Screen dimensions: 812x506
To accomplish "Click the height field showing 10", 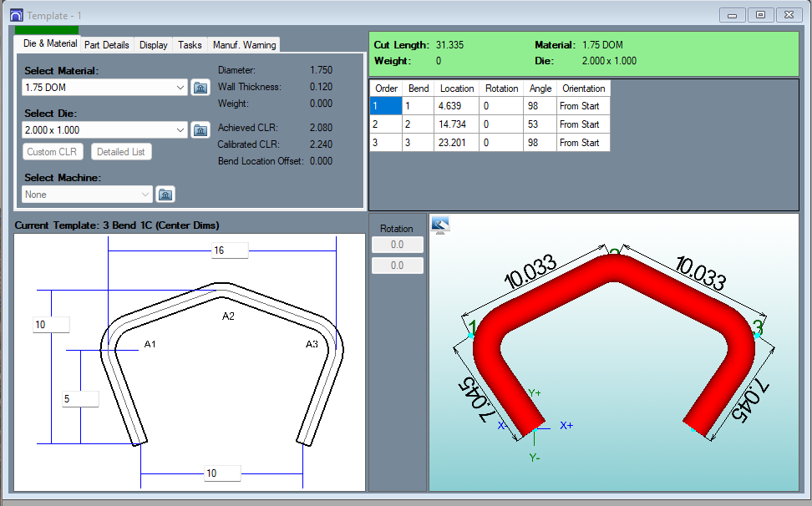I will 51,325.
